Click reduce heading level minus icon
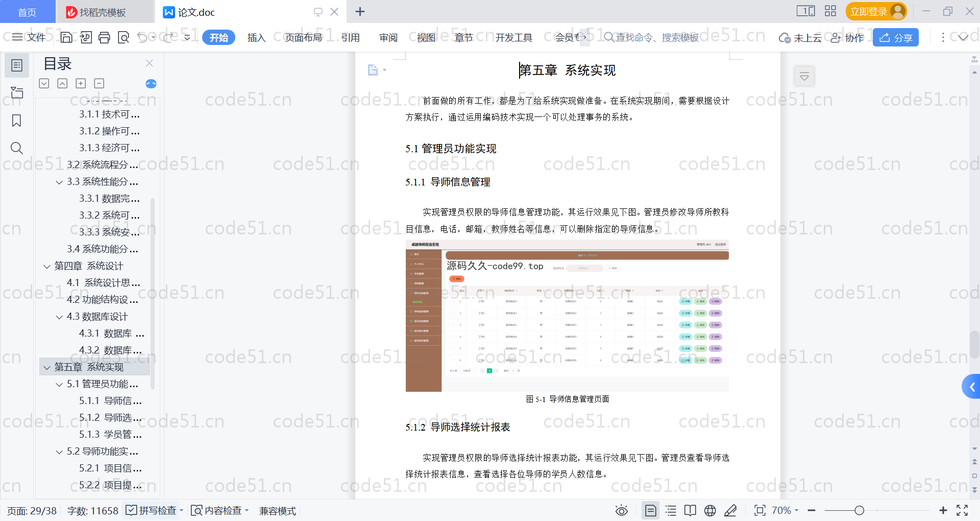 pyautogui.click(x=99, y=83)
